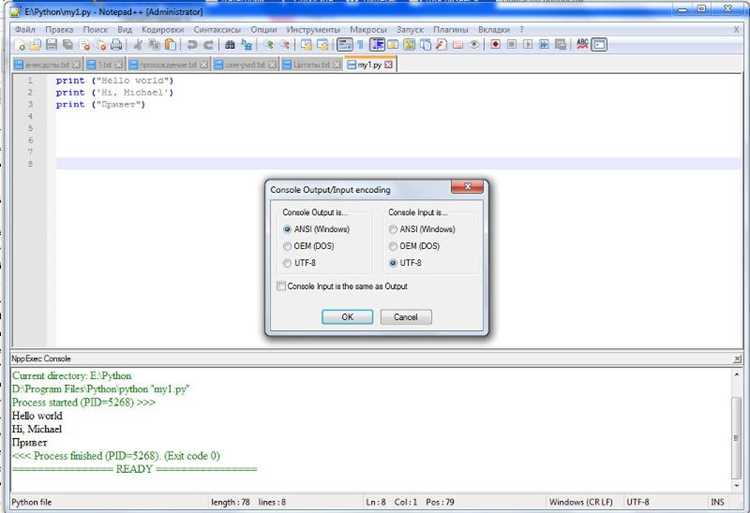Click the console vertical scrollbar down arrow
This screenshot has height=513, width=750.
737,486
